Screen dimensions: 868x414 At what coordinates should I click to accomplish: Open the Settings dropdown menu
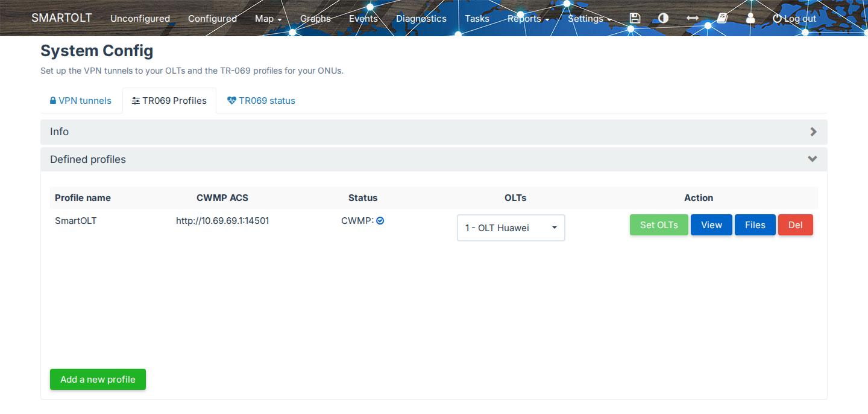590,19
